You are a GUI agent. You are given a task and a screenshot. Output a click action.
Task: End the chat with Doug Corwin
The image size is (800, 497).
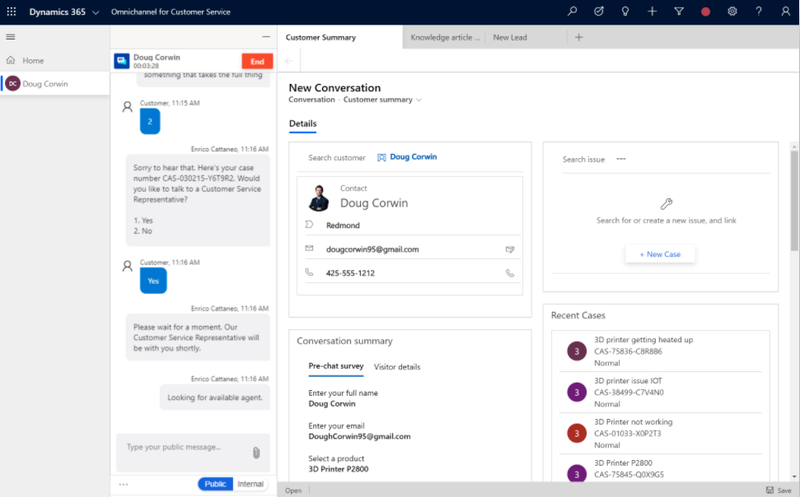tap(257, 61)
